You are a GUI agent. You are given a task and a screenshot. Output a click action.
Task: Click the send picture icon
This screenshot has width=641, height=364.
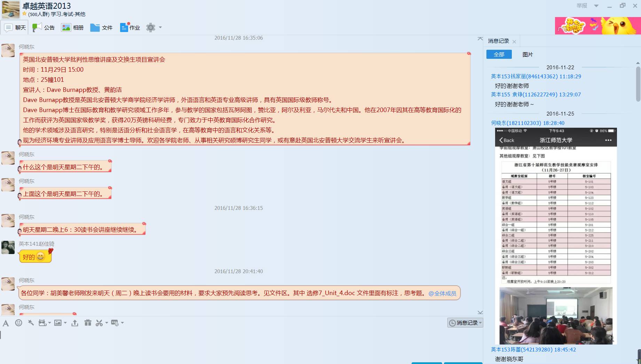(58, 323)
